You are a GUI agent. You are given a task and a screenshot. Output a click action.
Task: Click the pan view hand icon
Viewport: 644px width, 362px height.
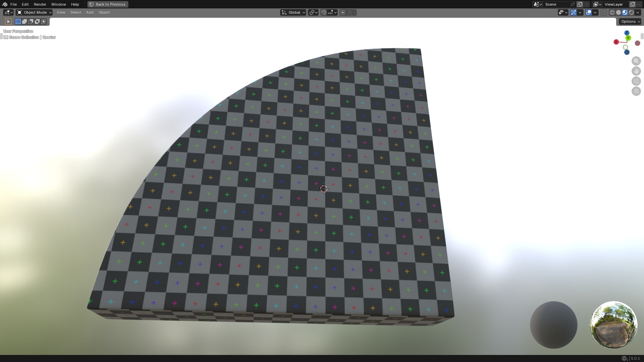(636, 71)
